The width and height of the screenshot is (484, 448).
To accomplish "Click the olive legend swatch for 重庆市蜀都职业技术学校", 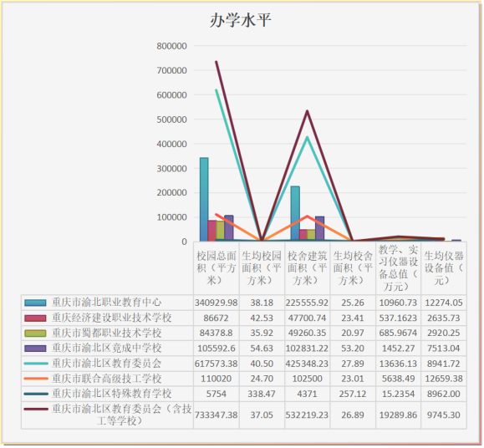I will coord(35,333).
